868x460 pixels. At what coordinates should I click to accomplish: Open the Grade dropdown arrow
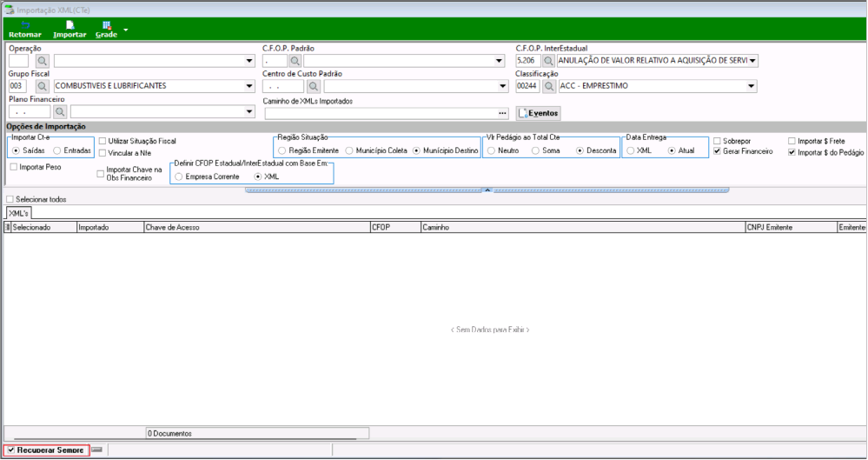click(126, 30)
